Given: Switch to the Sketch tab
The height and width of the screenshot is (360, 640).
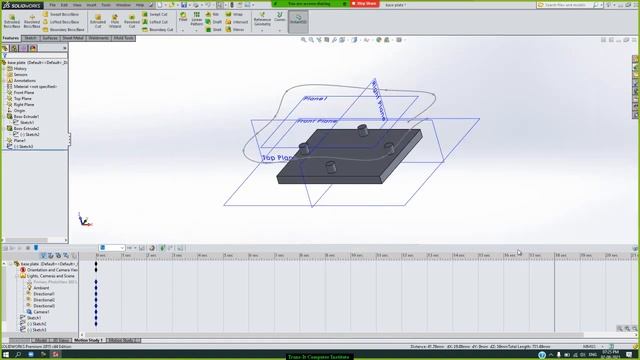Looking at the screenshot, I should click(x=30, y=38).
